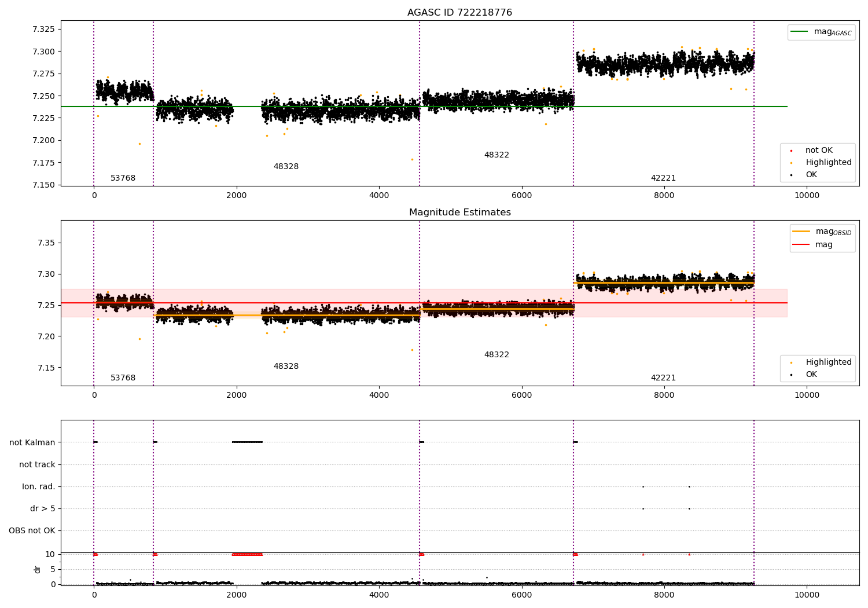
Task: Click the 7.150 tick label
Action: (x=44, y=185)
